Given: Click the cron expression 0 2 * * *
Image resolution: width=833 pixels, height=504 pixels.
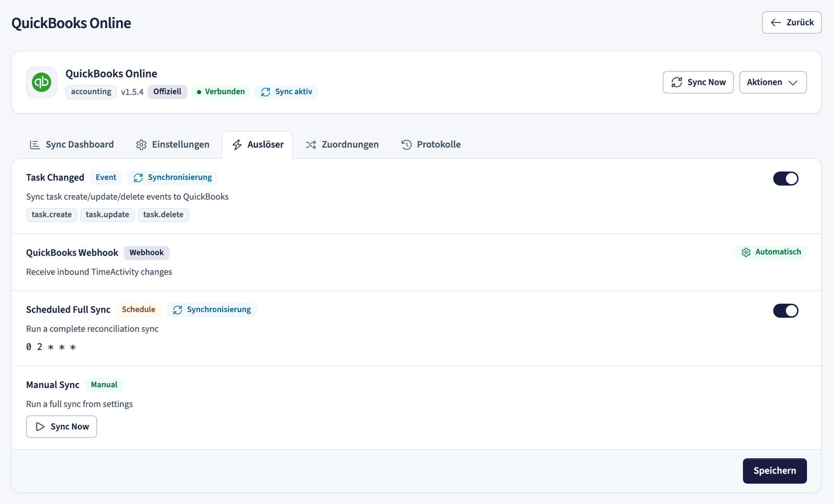Looking at the screenshot, I should (x=51, y=347).
